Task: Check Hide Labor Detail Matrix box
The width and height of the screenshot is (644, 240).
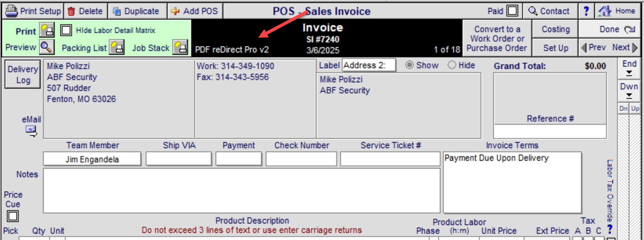Action: 66,30
